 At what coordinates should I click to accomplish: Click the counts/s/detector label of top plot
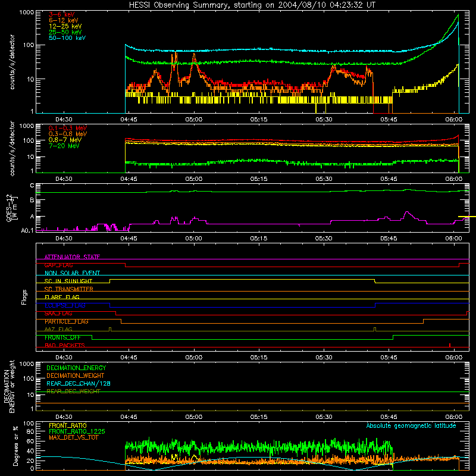pos(12,62)
